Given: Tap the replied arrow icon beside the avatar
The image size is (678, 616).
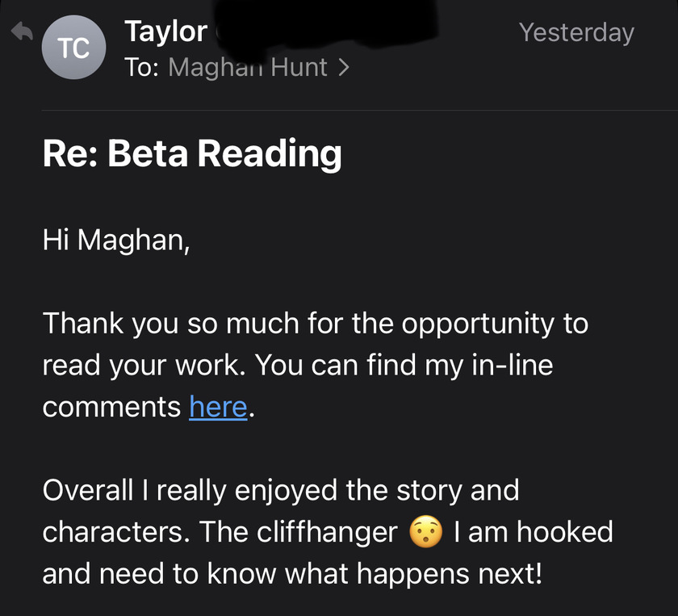Looking at the screenshot, I should pos(22,31).
